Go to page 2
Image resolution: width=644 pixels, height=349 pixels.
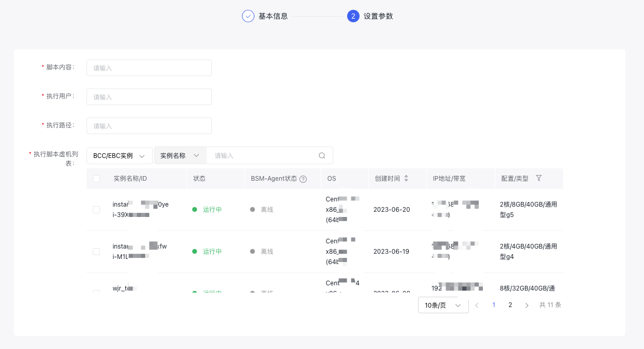pyautogui.click(x=510, y=305)
